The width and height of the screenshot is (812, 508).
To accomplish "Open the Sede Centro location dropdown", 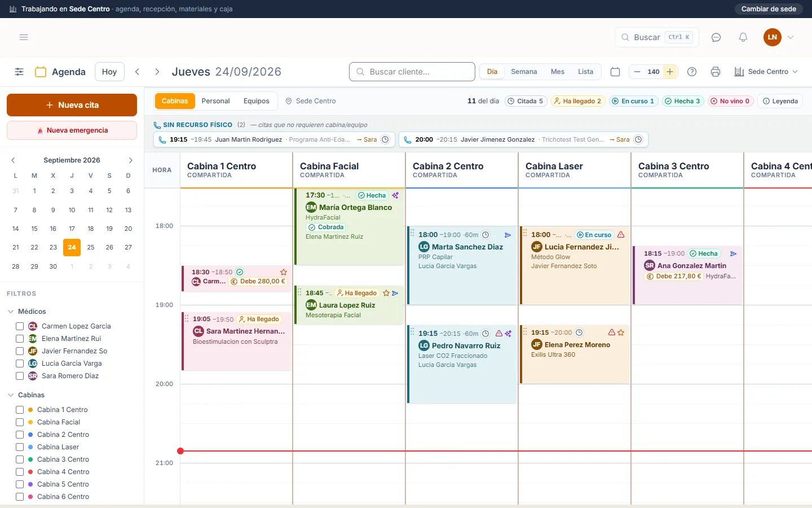I will [766, 72].
